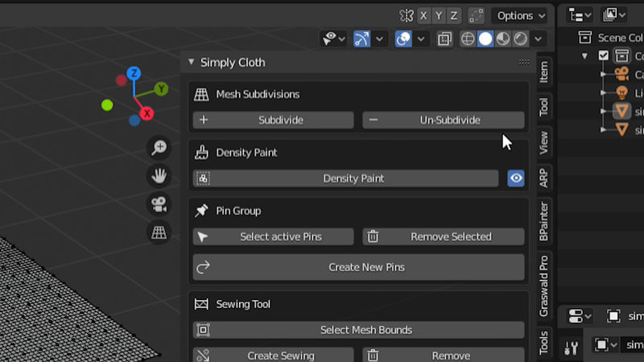Open object data block dropdown
644x362 pixels.
tap(605, 345)
